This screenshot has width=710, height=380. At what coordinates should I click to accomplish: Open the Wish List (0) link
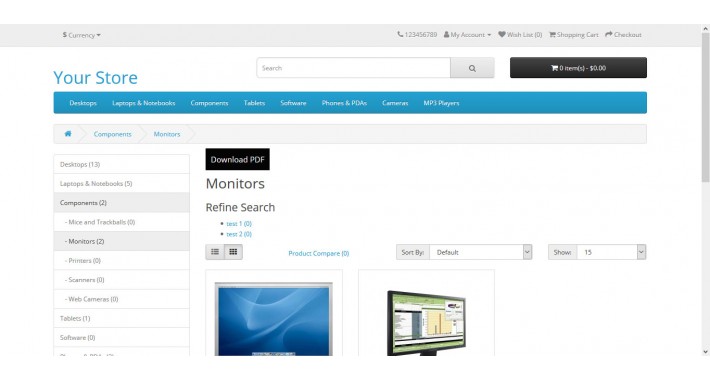520,34
